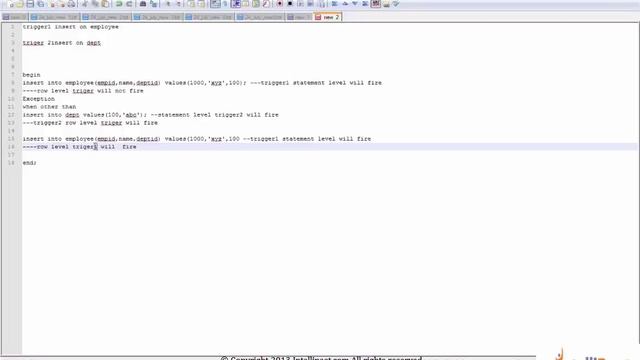Click the Zoom In toolbar icon
Screen dimensions: 640x360
(169, 4)
